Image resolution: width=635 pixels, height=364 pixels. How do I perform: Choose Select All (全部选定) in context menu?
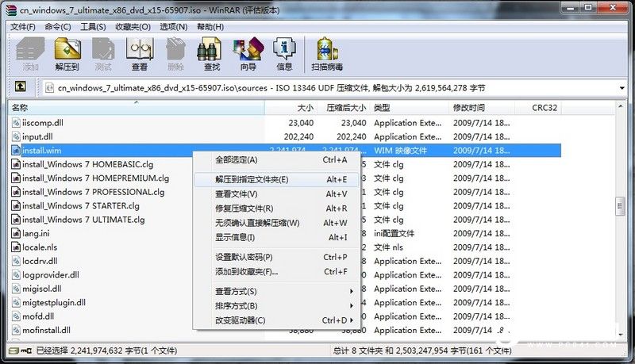276,159
